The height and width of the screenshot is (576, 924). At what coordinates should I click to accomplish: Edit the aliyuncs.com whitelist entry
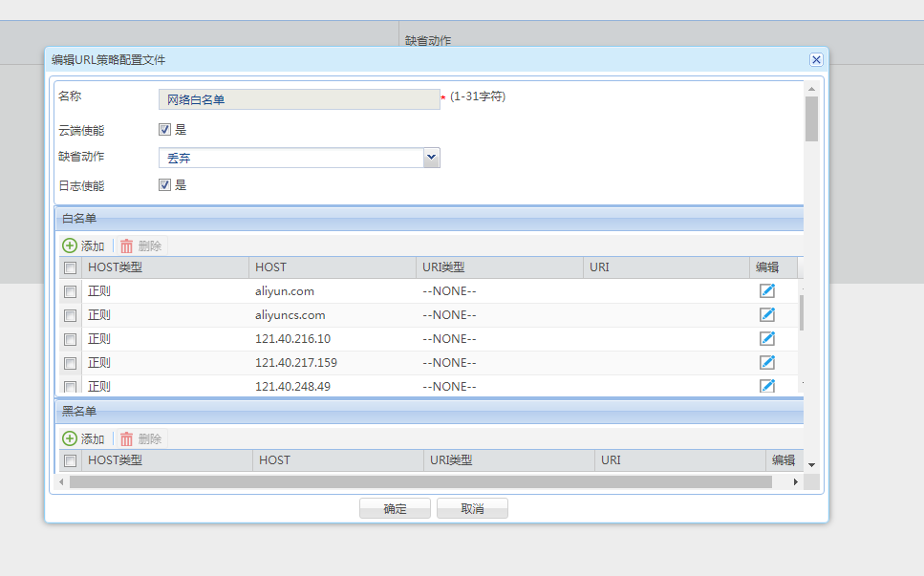[766, 315]
